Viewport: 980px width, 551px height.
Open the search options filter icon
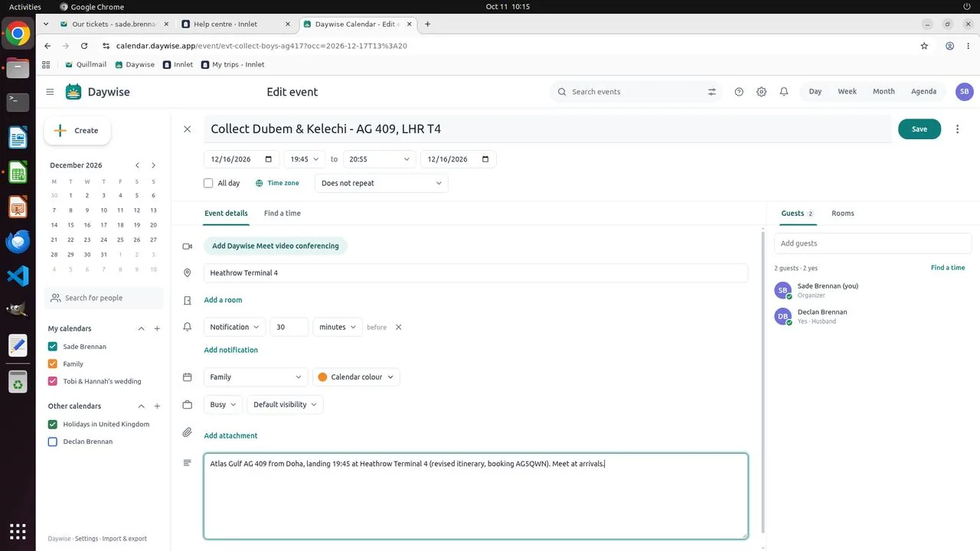pyautogui.click(x=712, y=92)
